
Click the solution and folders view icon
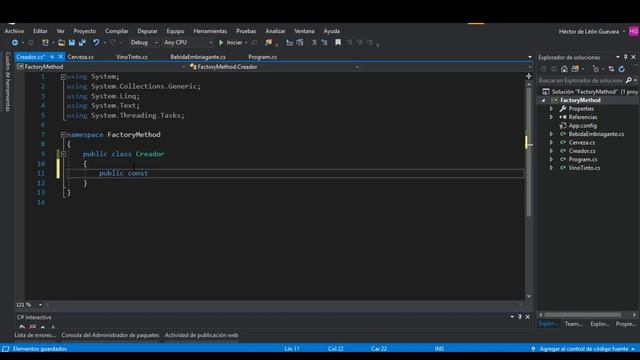tap(575, 69)
